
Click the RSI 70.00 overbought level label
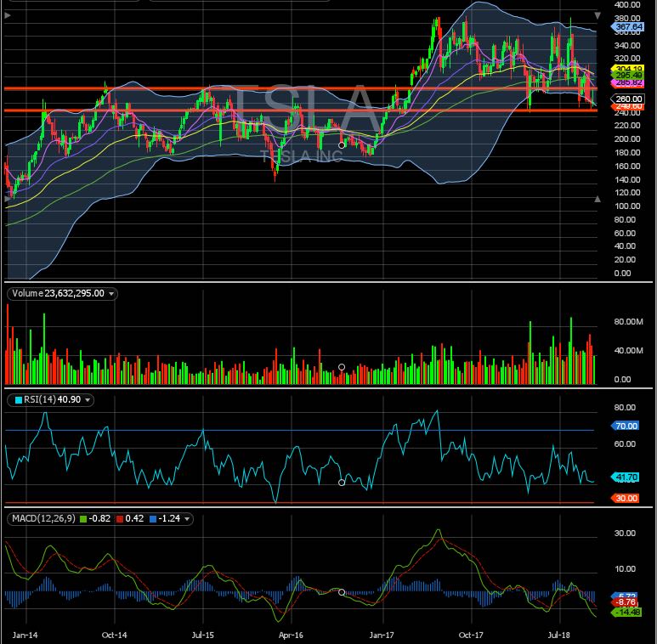pyautogui.click(x=626, y=426)
